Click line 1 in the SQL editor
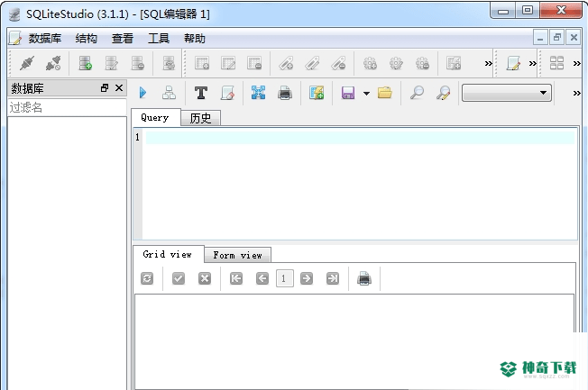 pos(360,138)
